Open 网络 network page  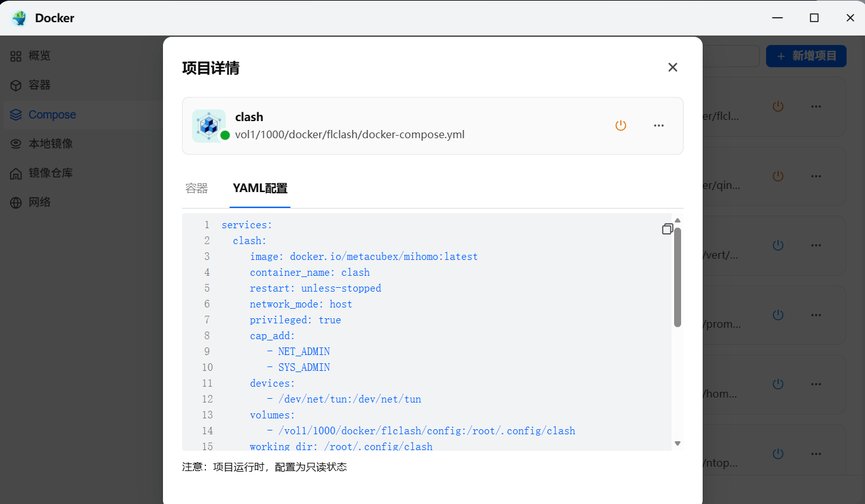point(39,202)
